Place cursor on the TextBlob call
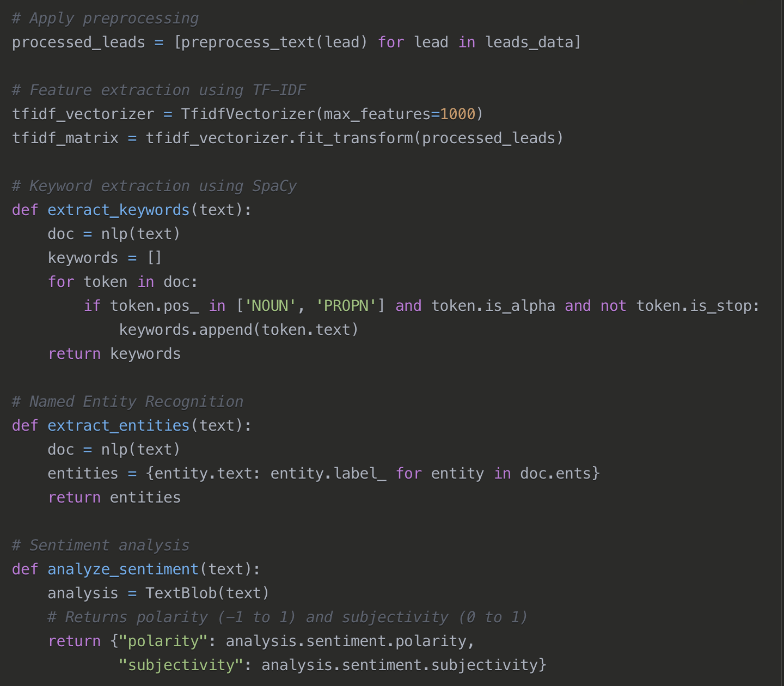This screenshot has height=686, width=784. (181, 593)
